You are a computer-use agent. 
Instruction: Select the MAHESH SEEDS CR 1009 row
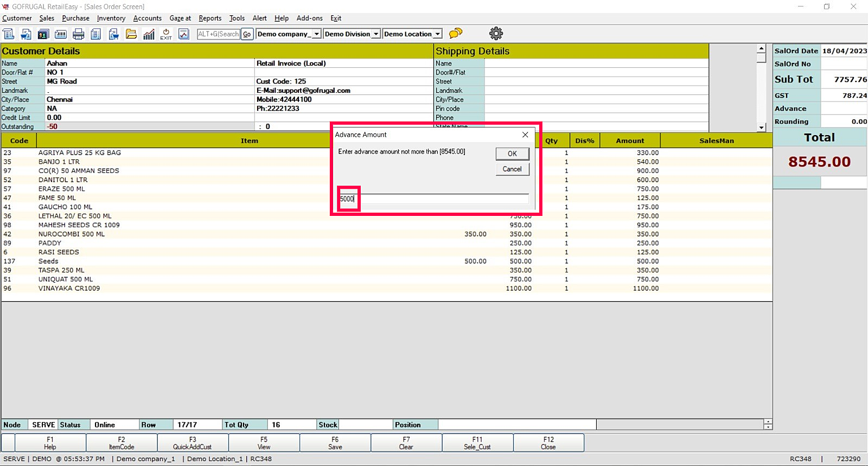click(x=387, y=225)
